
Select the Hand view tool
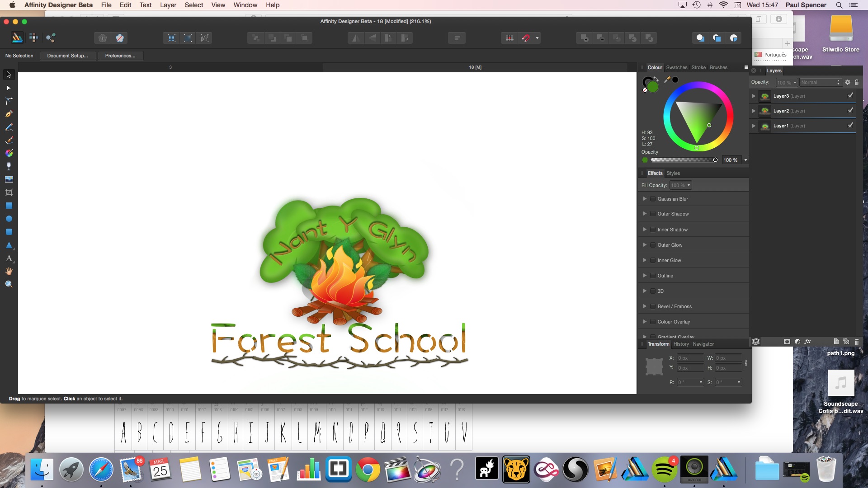9,271
